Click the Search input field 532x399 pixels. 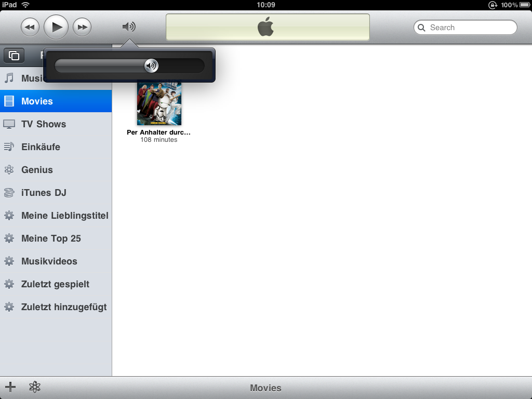coord(465,28)
